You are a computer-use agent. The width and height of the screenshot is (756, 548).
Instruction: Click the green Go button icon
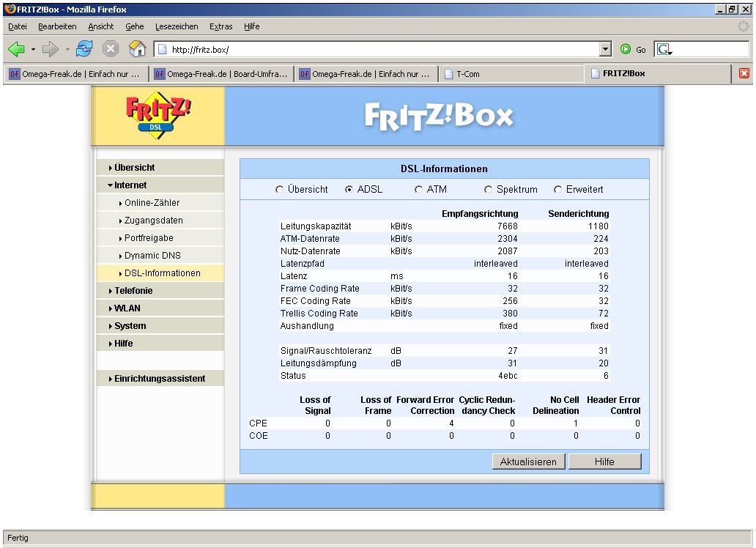(626, 49)
